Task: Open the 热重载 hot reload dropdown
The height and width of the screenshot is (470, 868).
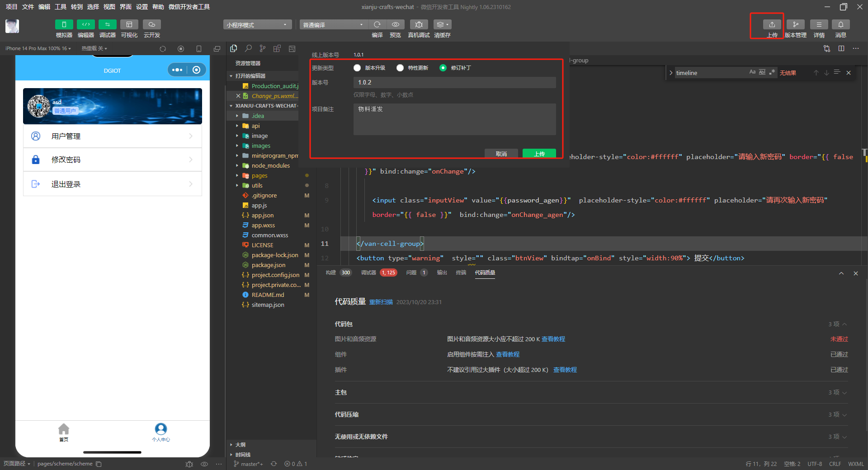Action: click(x=94, y=48)
